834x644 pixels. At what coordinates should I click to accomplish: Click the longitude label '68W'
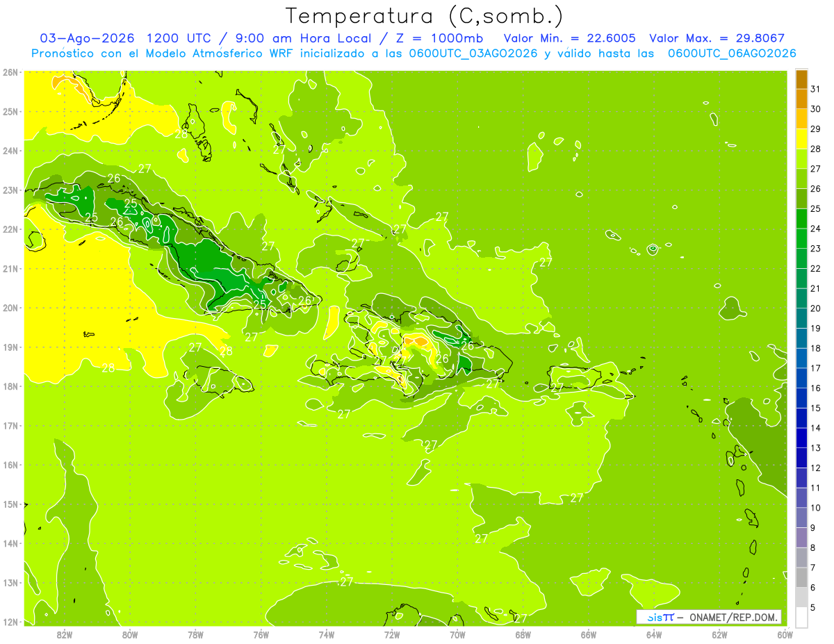tap(523, 634)
